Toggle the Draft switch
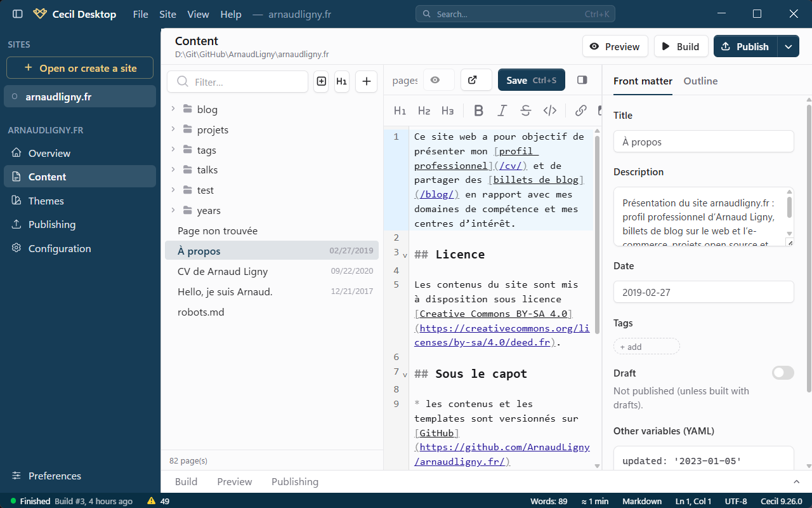Image resolution: width=812 pixels, height=508 pixels. (x=783, y=373)
